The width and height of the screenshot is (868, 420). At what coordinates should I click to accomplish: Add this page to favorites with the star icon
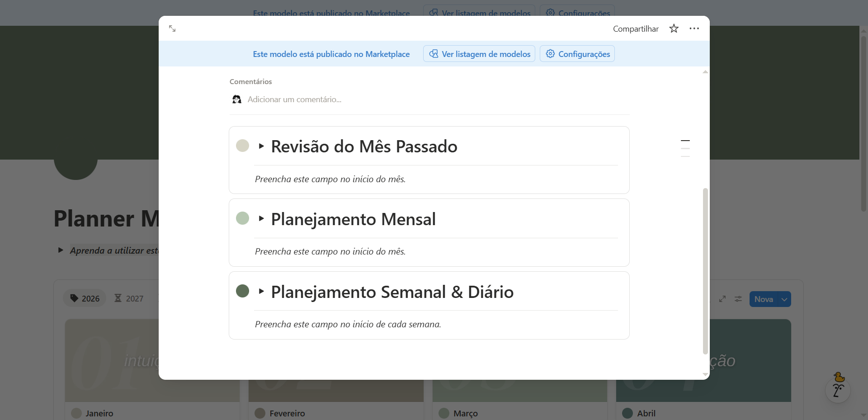coord(674,28)
